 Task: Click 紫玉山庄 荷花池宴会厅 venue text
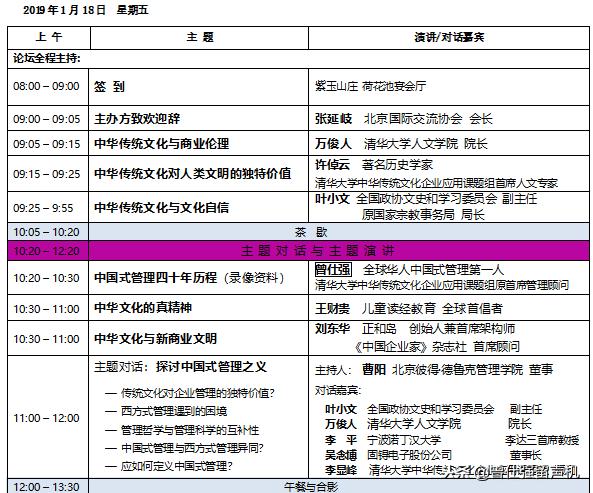371,86
